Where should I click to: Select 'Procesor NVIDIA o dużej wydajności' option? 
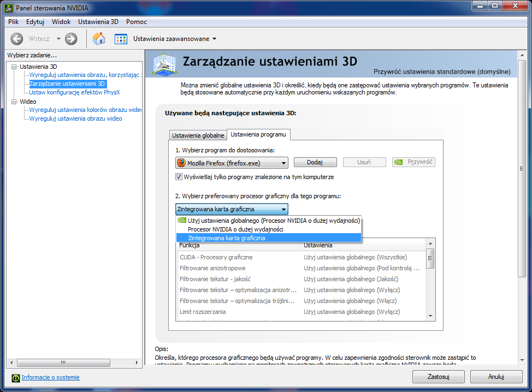click(x=269, y=229)
